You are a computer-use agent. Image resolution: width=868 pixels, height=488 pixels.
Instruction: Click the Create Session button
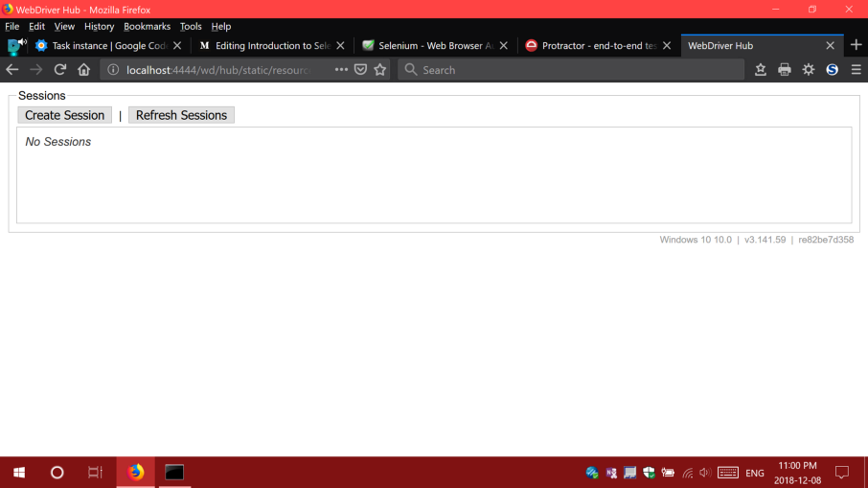tap(65, 115)
